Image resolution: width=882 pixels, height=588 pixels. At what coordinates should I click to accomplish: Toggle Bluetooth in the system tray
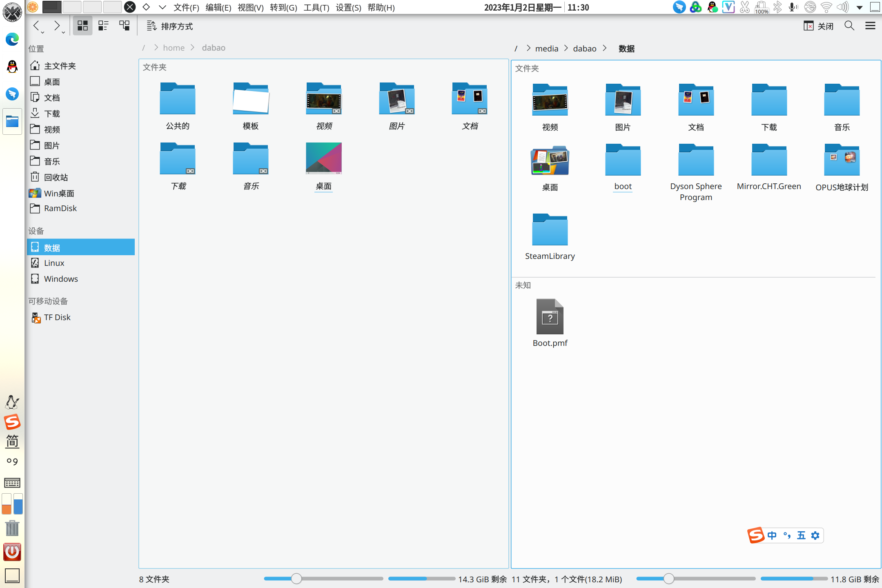777,7
